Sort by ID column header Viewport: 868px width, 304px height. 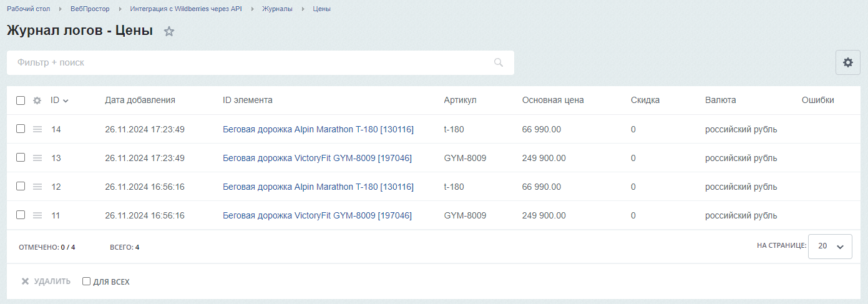59,100
